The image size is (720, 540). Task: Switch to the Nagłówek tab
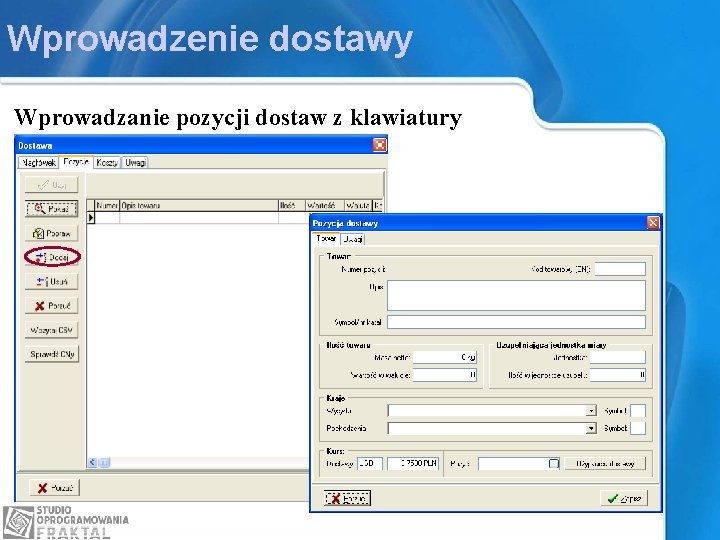(39, 163)
